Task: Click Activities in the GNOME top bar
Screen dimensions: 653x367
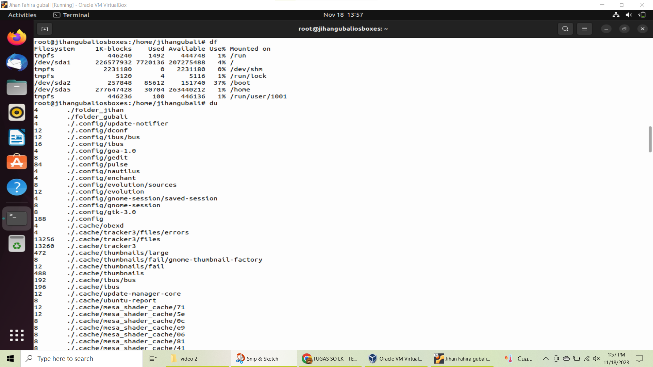Action: tap(22, 15)
